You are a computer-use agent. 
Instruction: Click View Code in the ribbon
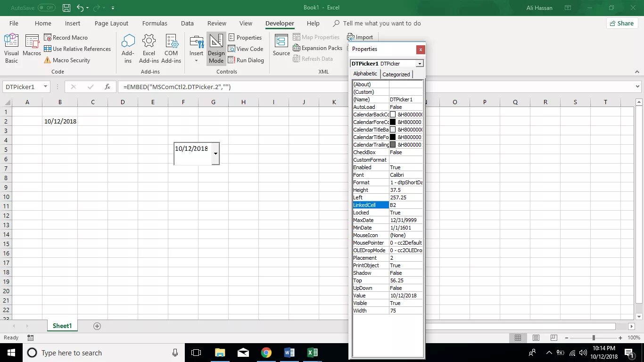tap(246, 49)
